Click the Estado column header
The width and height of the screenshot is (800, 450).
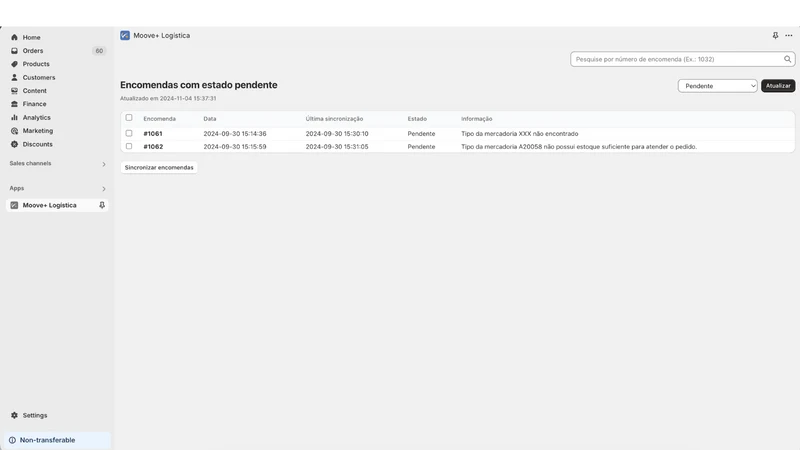click(x=417, y=119)
